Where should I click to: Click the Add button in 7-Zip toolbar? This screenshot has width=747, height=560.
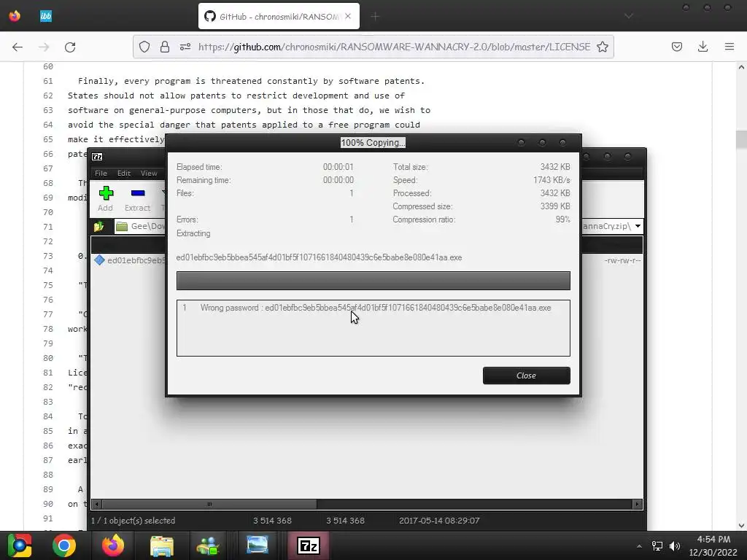pos(105,199)
